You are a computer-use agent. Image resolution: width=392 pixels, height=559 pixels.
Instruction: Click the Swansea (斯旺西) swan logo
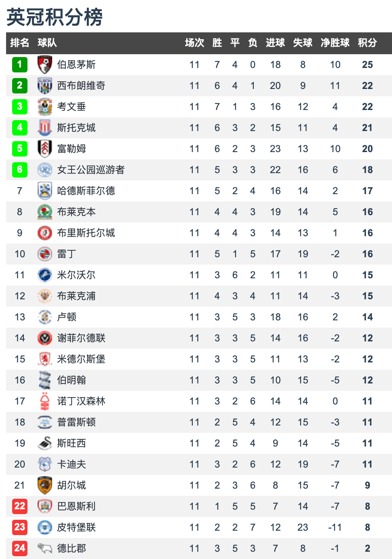tap(45, 443)
